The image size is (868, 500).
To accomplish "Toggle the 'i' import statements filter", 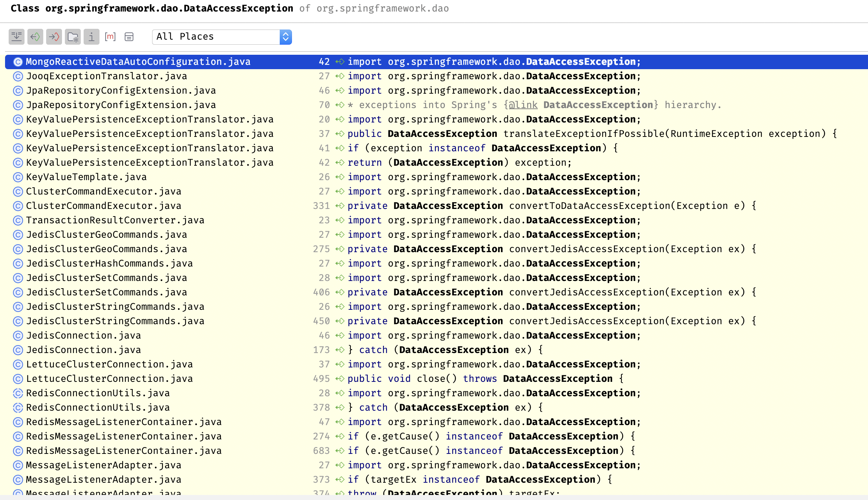I will pos(92,37).
